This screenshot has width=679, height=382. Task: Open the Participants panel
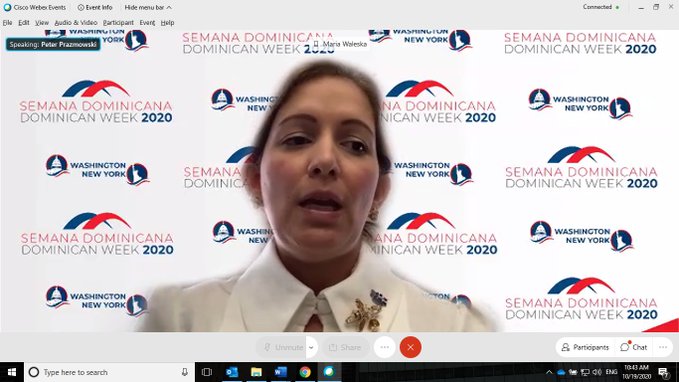coord(586,347)
